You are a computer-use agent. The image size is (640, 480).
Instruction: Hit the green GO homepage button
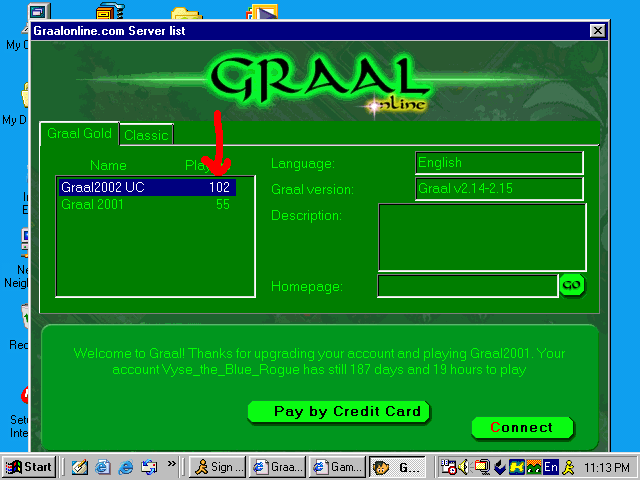point(572,285)
